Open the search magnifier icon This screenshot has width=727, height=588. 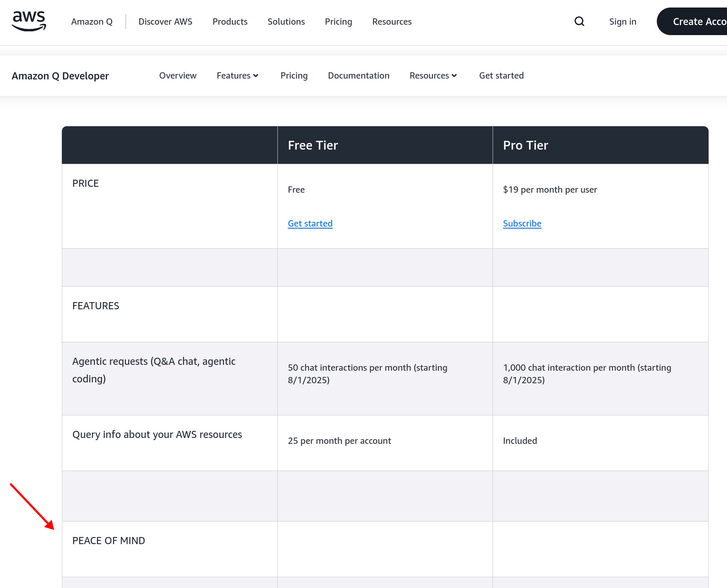pos(579,21)
